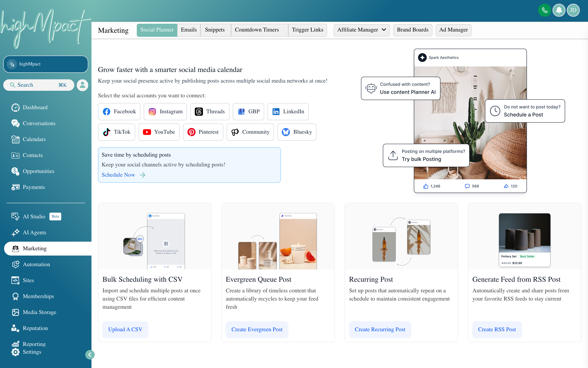This screenshot has width=588, height=368.
Task: Click the Dashboard gauge icon in sidebar
Action: [15, 107]
